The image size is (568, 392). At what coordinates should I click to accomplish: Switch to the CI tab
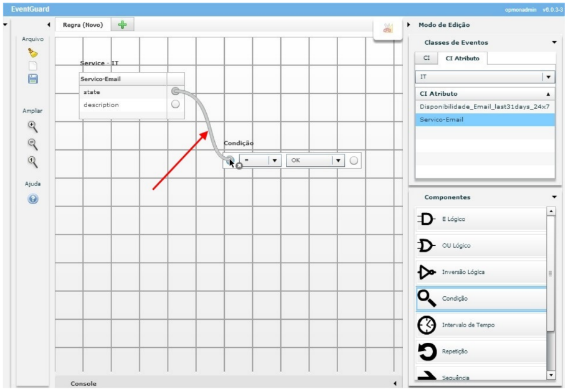(x=427, y=58)
